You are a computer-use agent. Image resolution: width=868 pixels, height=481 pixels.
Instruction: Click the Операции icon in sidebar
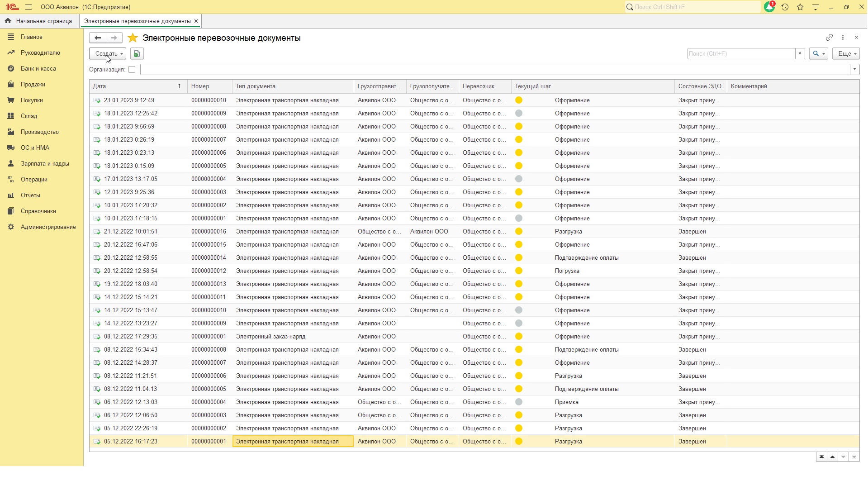point(11,180)
